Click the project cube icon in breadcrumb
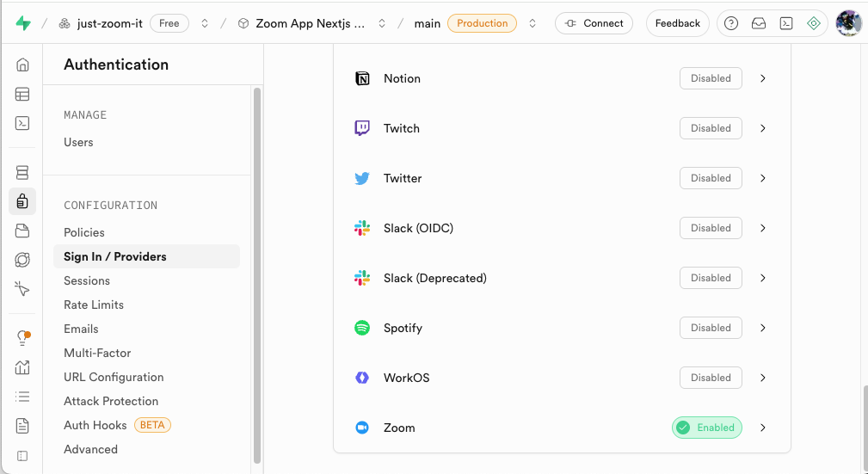Viewport: 868px width, 474px height. 243,23
